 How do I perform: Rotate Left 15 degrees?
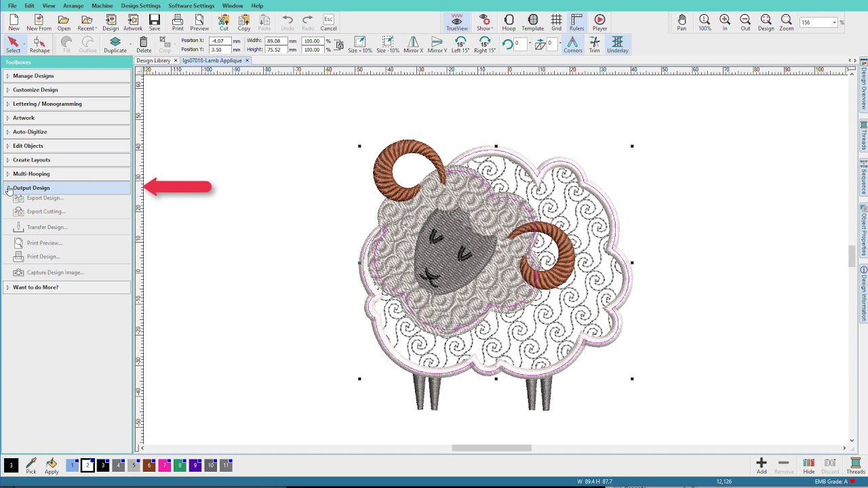pyautogui.click(x=460, y=45)
